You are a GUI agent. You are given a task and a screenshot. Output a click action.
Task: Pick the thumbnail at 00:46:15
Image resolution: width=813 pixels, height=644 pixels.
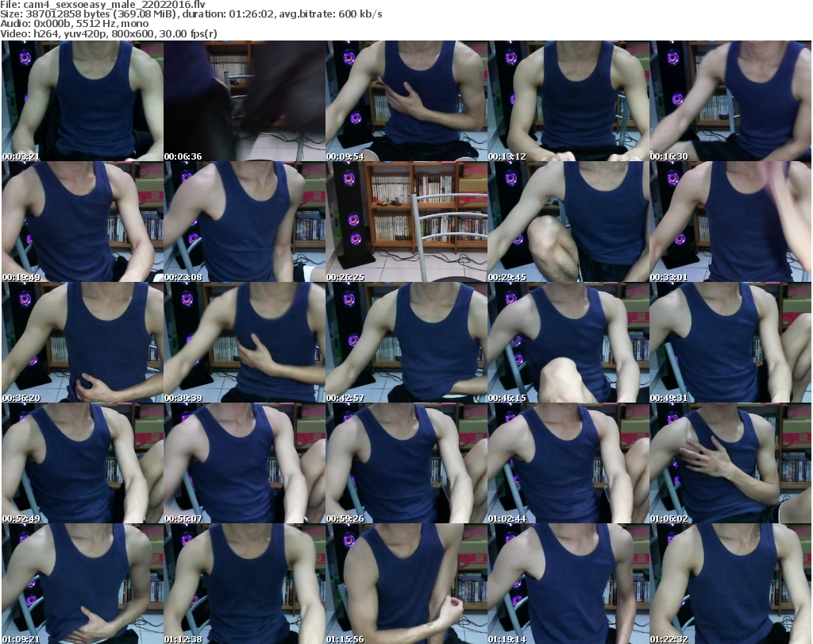click(568, 343)
